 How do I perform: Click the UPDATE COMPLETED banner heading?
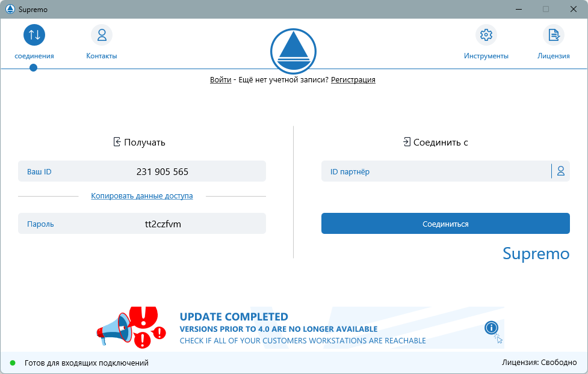tap(234, 317)
